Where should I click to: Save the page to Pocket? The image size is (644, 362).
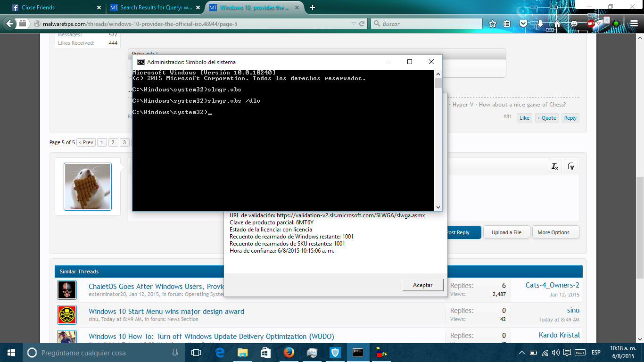point(523,24)
